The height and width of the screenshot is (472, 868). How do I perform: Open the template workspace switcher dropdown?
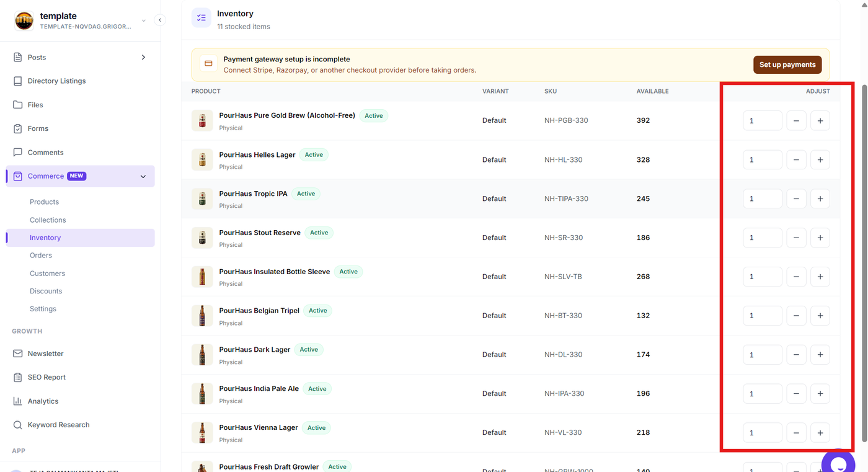pos(144,20)
